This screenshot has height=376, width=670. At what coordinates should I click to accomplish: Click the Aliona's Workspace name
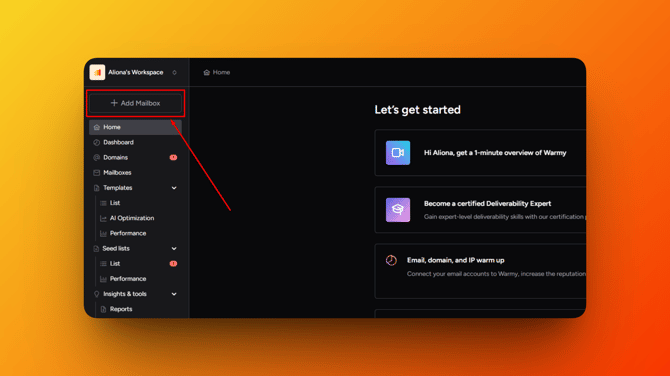[x=135, y=73]
